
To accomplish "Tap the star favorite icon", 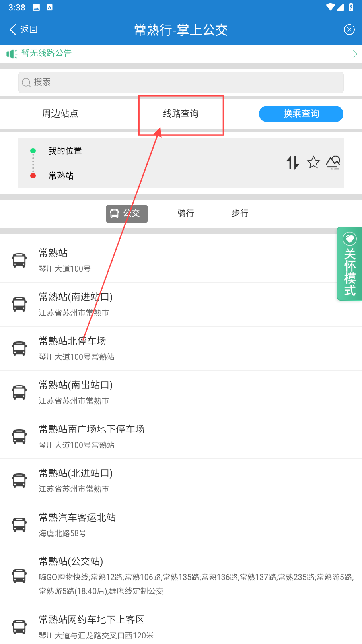I will coord(313,163).
